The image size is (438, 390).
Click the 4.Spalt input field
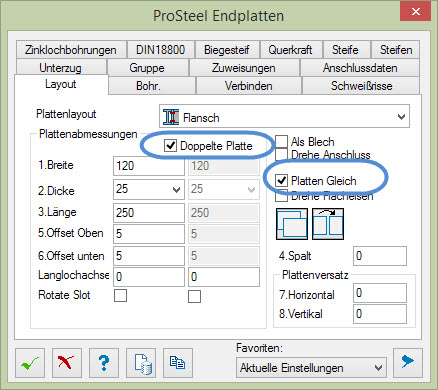380,256
